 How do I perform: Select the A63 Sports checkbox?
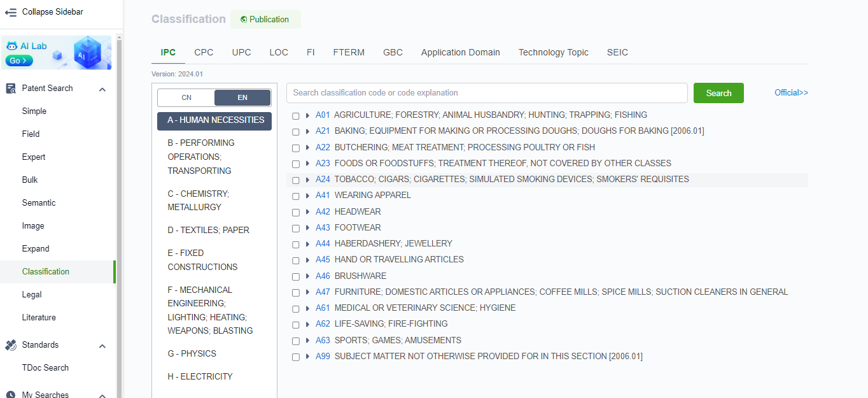(x=296, y=341)
